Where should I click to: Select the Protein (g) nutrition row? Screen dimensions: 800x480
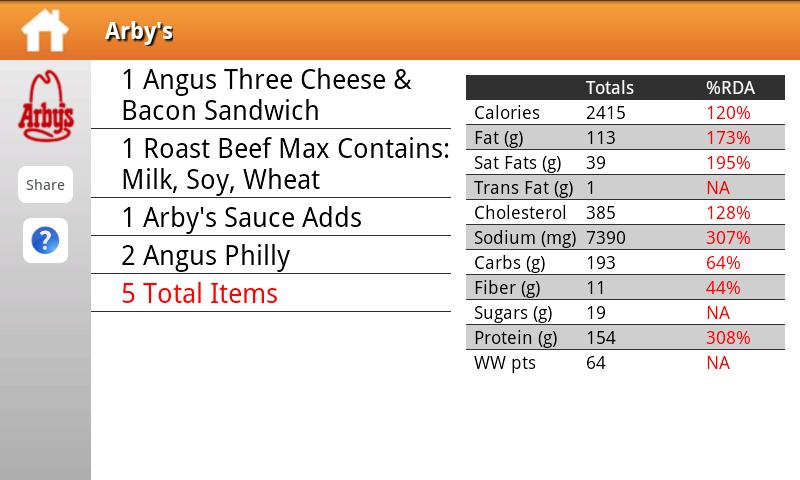pos(625,338)
